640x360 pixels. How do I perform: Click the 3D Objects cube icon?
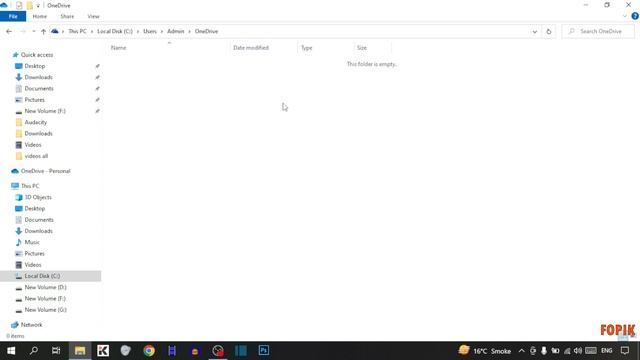coord(19,198)
